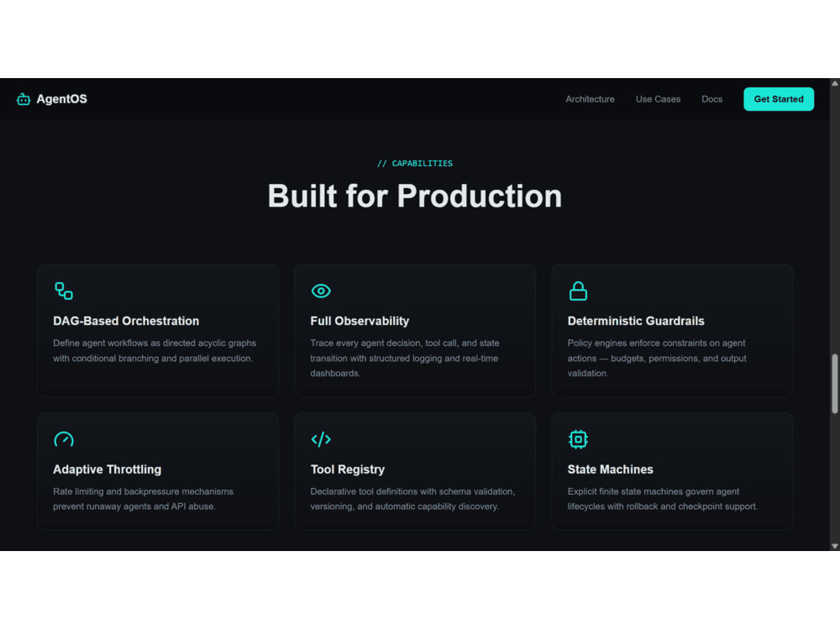Select the State Machines heading
The image size is (840, 630).
point(610,470)
